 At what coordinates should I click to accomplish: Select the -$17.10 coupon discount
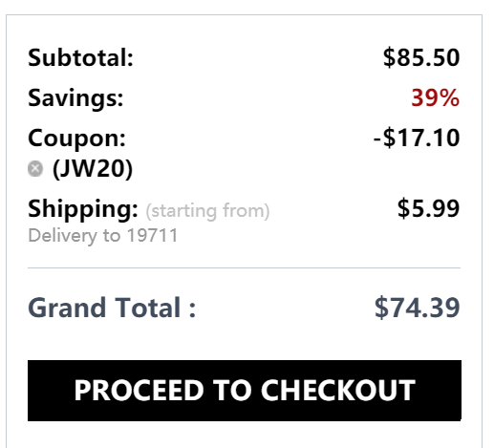pos(417,138)
